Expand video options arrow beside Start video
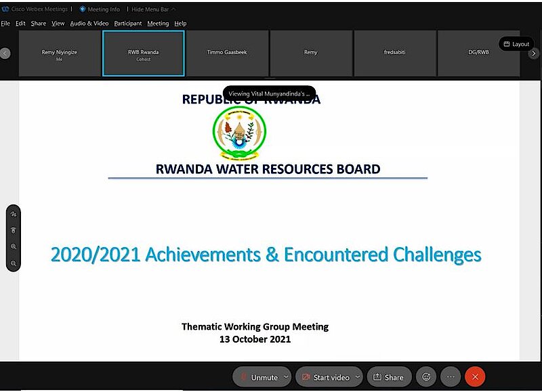The image size is (542, 392). pyautogui.click(x=358, y=377)
